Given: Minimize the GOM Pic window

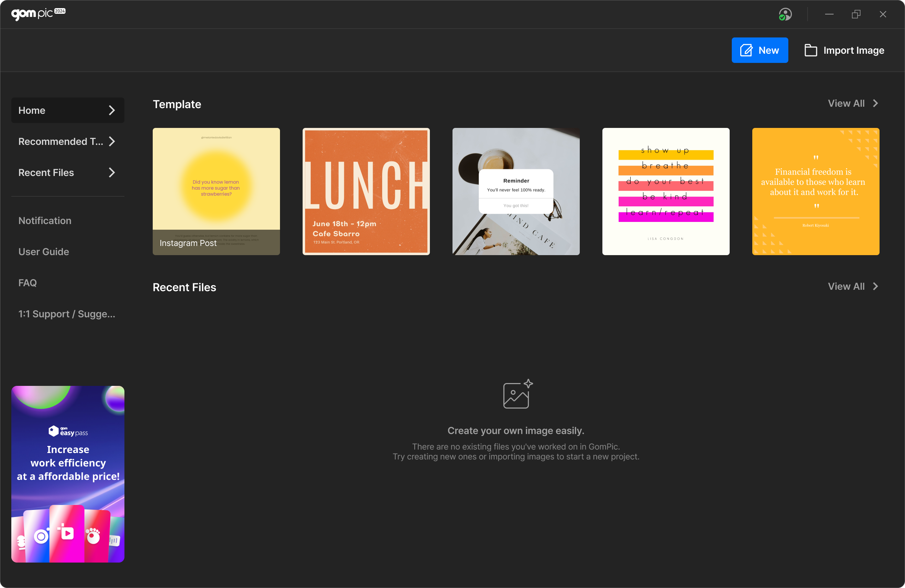Looking at the screenshot, I should click(829, 14).
